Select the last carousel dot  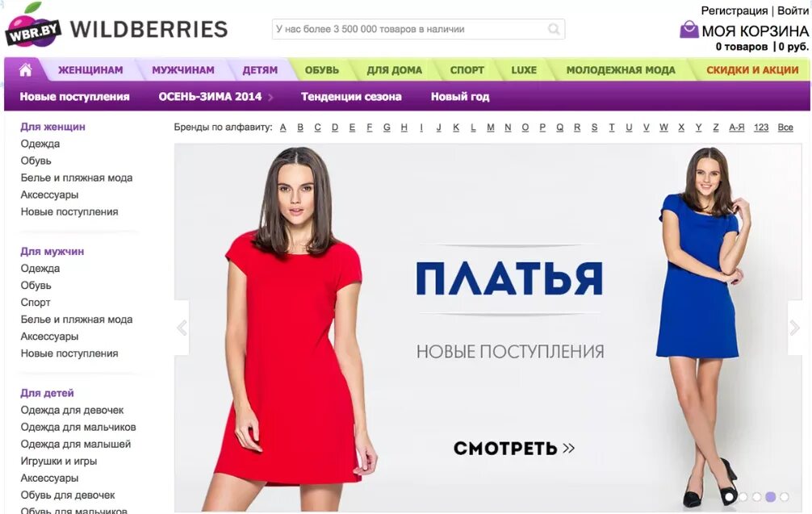784,497
